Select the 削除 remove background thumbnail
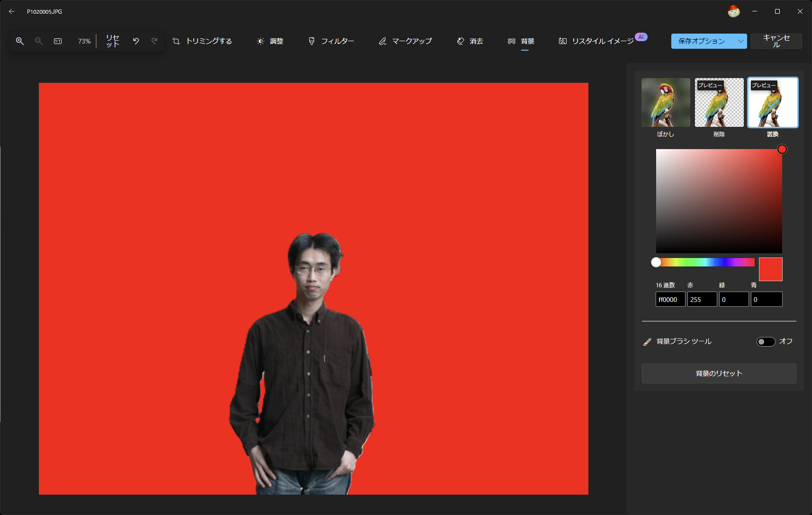Screen dimensions: 812x515 (719, 102)
